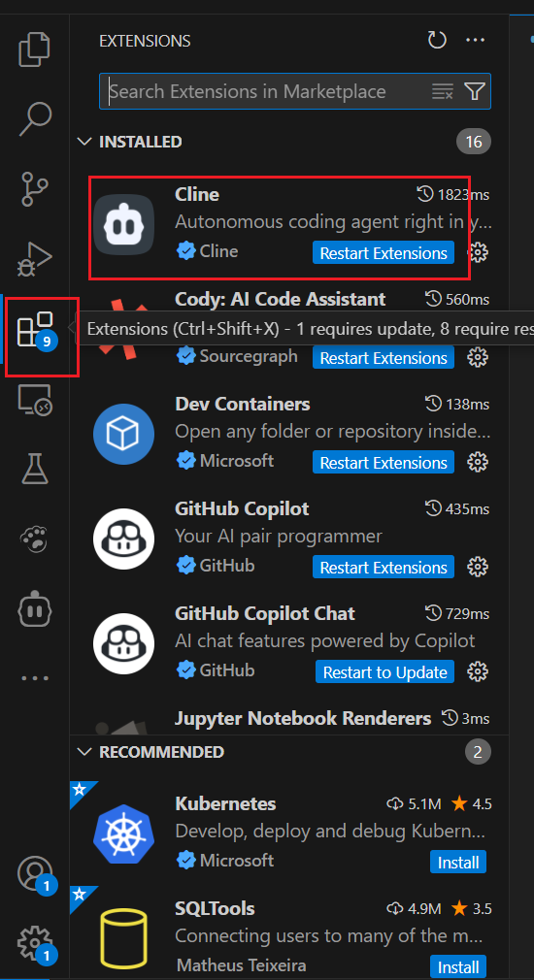Viewport: 534px width, 980px height.
Task: Click Restart to Update for Copilot Chat
Action: (384, 671)
